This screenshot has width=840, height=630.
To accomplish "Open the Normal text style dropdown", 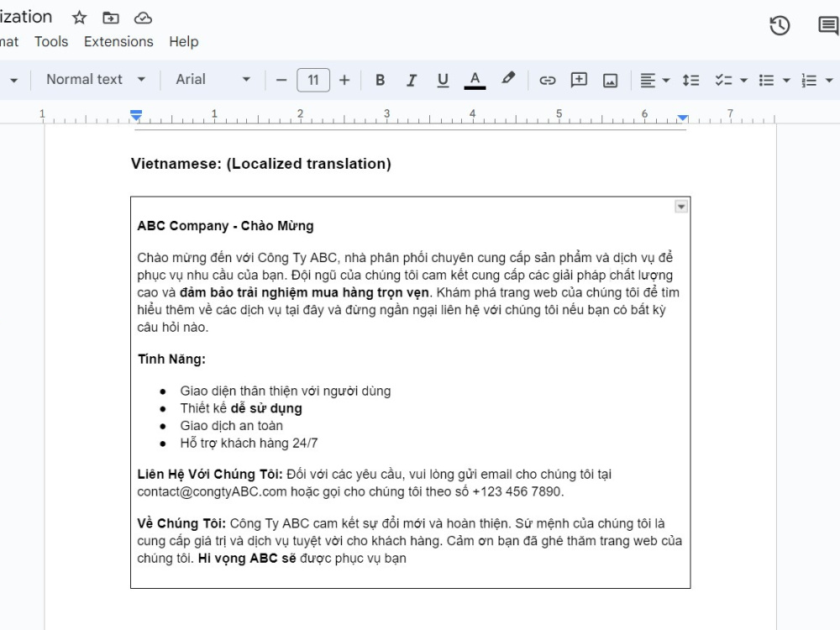I will click(96, 79).
